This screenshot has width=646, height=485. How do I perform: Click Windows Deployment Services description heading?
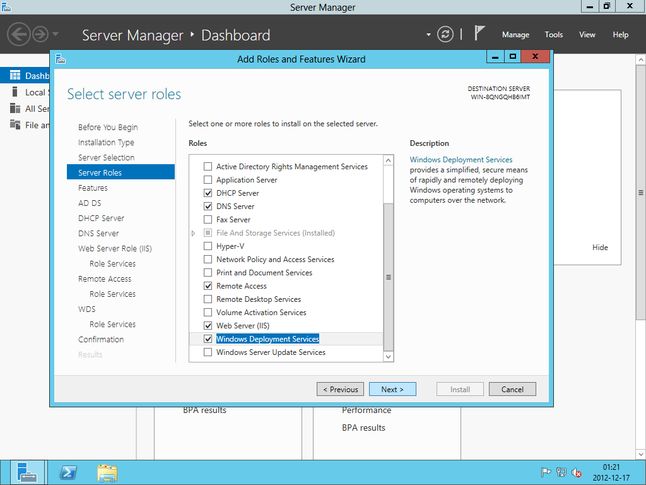pyautogui.click(x=461, y=159)
